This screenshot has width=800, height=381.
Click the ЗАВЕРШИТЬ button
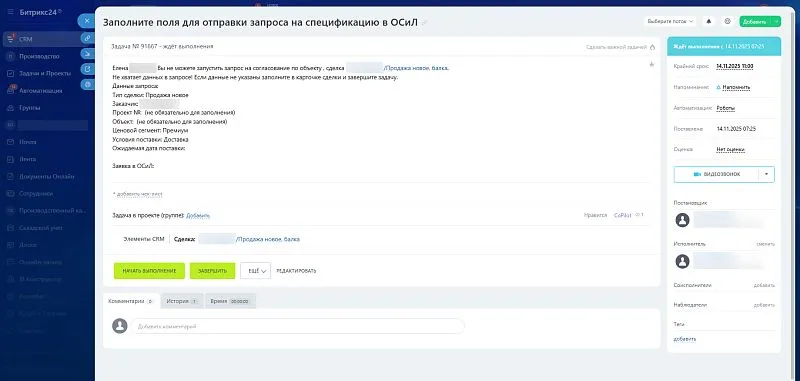tap(212, 271)
